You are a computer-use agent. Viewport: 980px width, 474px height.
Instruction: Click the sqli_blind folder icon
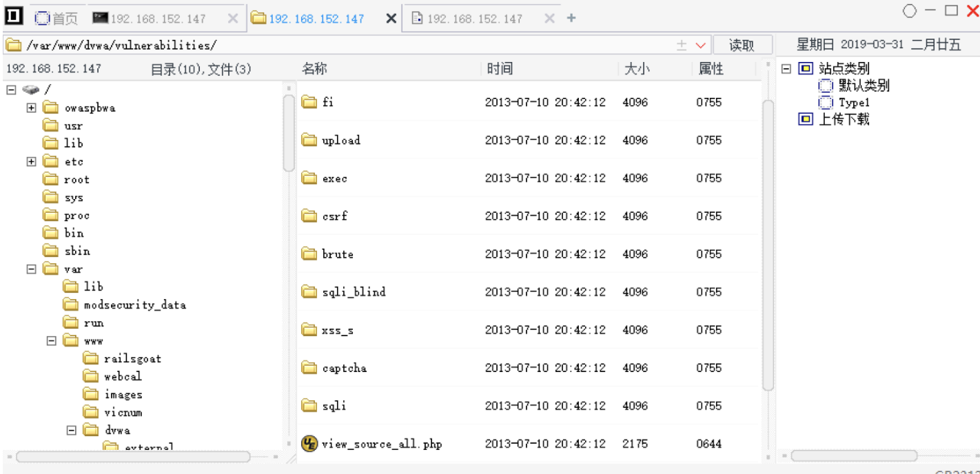tap(309, 292)
